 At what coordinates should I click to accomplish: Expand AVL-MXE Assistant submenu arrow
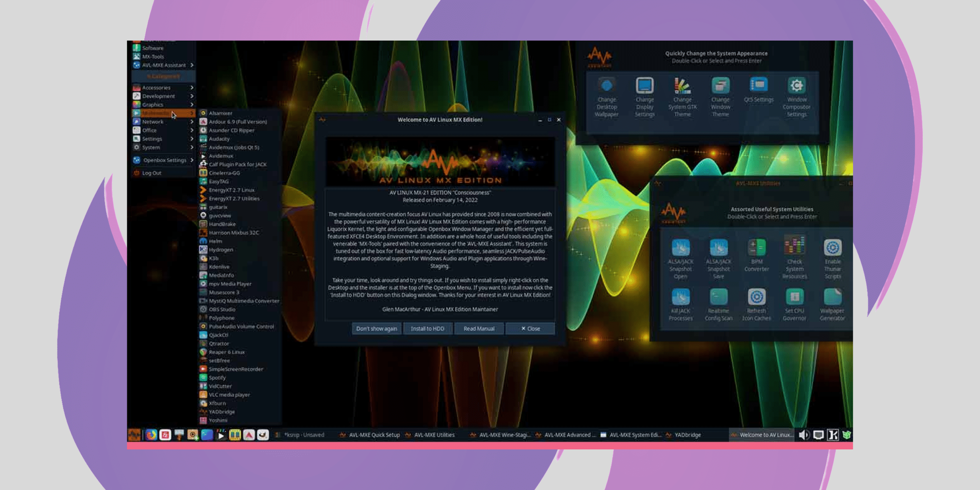pos(192,65)
